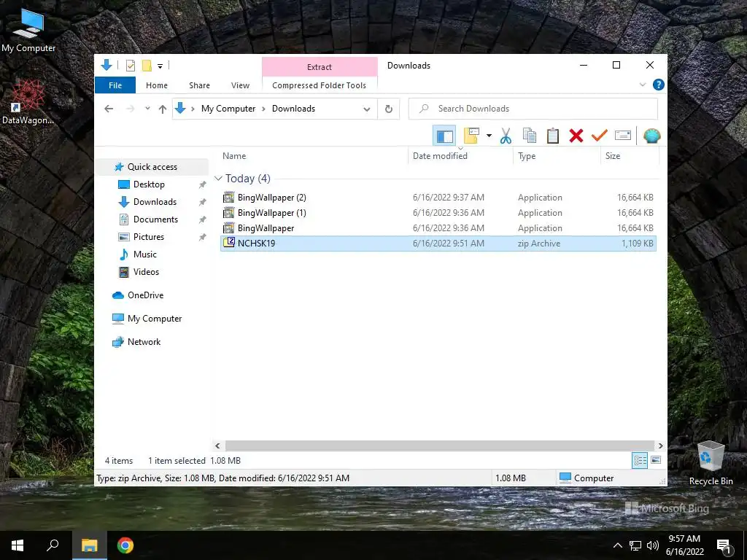
Task: Show hidden tray icons with the caret
Action: (617, 545)
